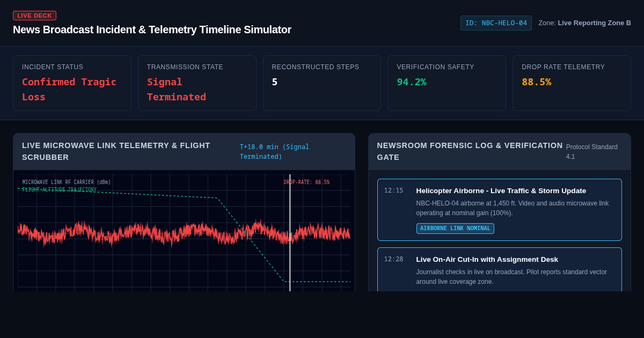644x338 pixels.
Task: Click the Flight-Altitude Trajectory legend label
Action: 59,190
